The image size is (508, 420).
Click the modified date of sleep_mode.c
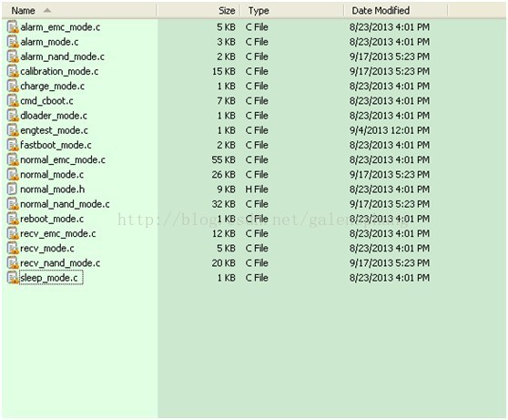[390, 278]
